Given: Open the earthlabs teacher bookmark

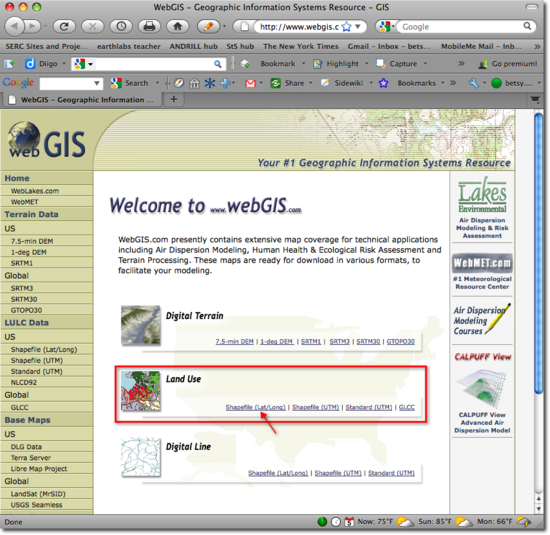Looking at the screenshot, I should pos(129,46).
